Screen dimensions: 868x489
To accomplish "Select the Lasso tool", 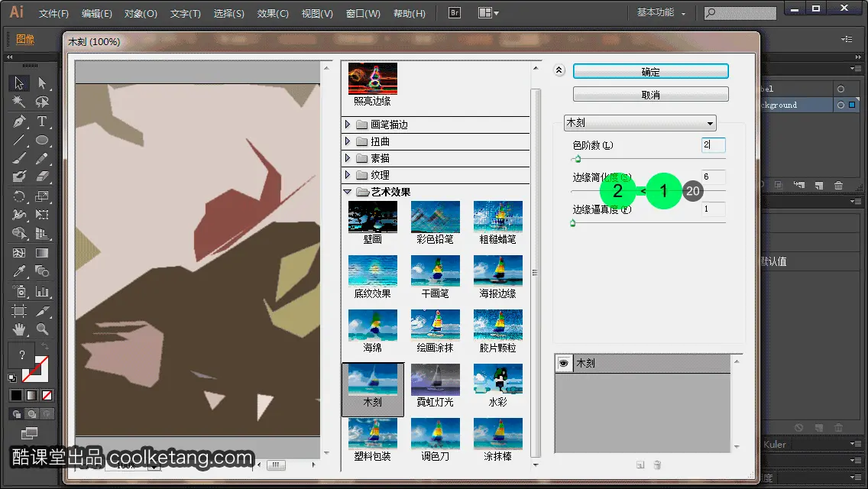I will (x=42, y=102).
